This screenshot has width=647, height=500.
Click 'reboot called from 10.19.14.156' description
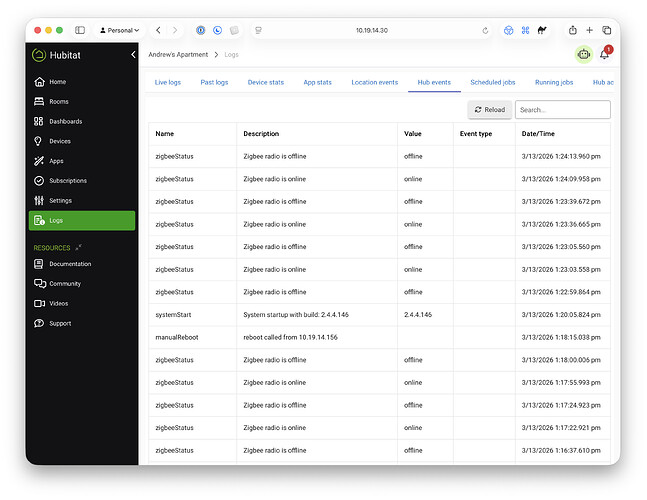[x=290, y=337]
